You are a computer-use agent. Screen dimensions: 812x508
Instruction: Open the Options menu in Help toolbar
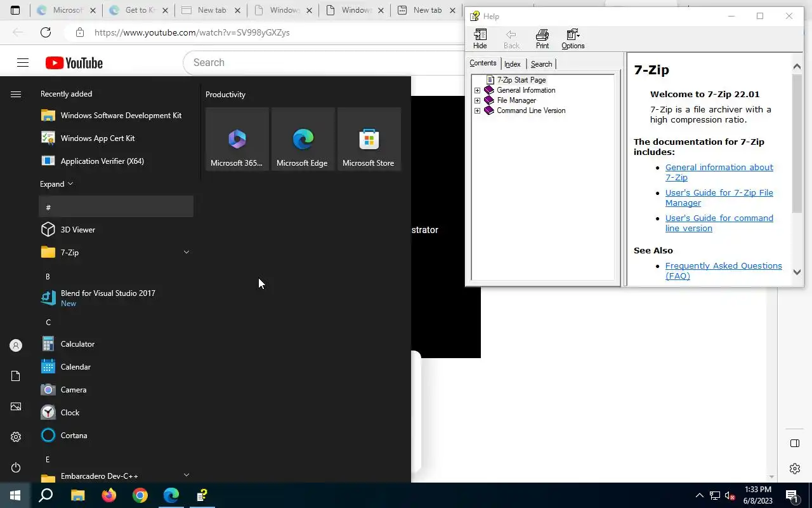click(x=573, y=39)
